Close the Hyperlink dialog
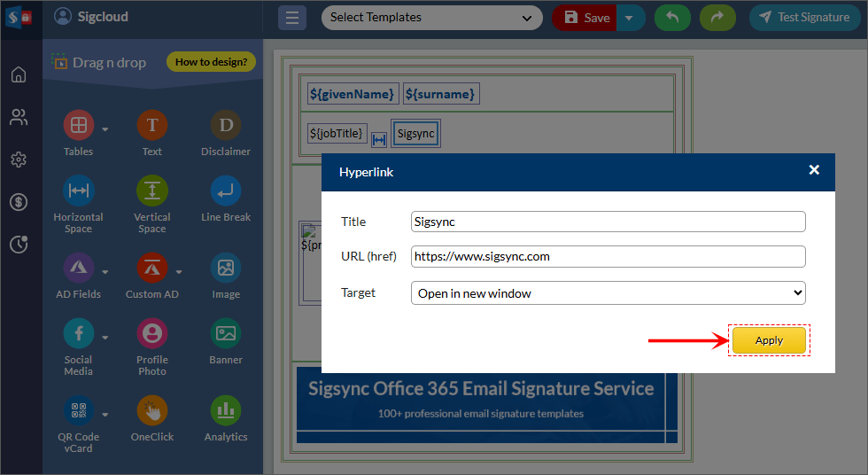The width and height of the screenshot is (868, 475). pos(814,170)
